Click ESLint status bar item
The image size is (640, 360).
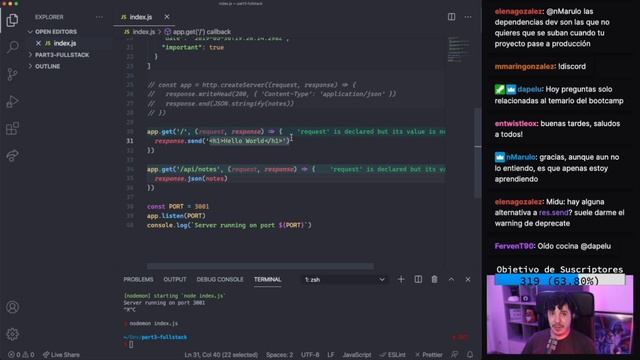(393, 355)
